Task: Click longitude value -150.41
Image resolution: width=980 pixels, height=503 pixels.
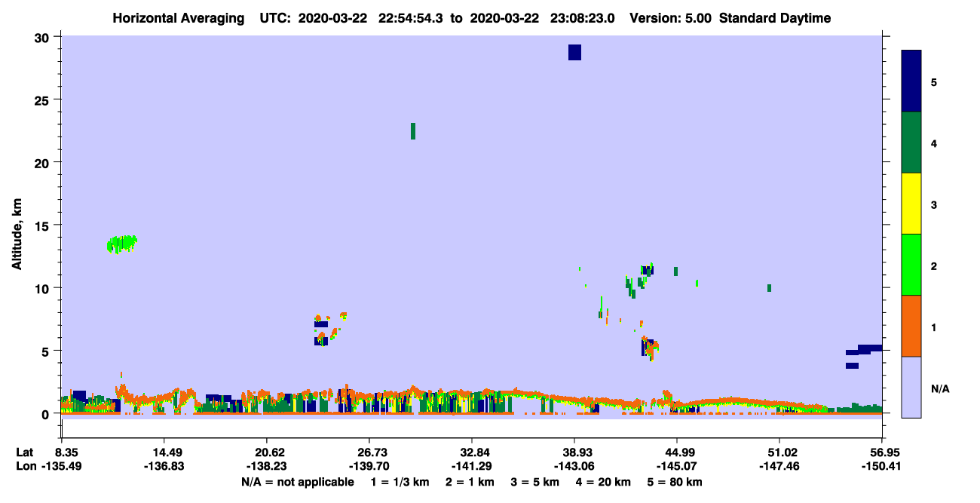Action: click(x=882, y=466)
